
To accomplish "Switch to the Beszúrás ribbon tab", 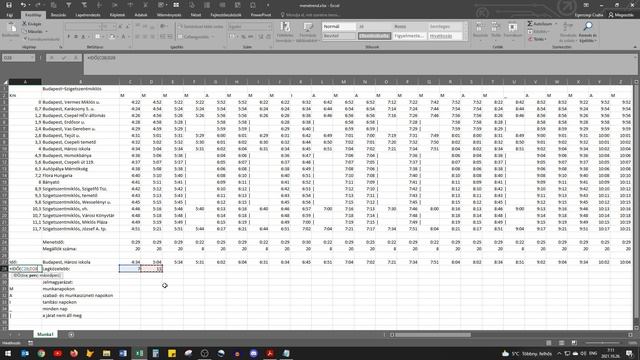I will pos(58,15).
